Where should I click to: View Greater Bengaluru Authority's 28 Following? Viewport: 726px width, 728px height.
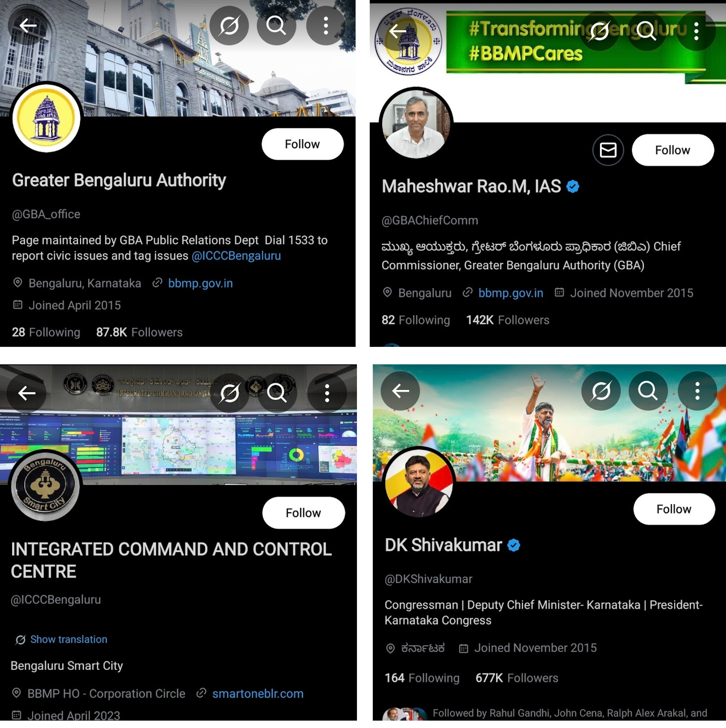pos(46,332)
